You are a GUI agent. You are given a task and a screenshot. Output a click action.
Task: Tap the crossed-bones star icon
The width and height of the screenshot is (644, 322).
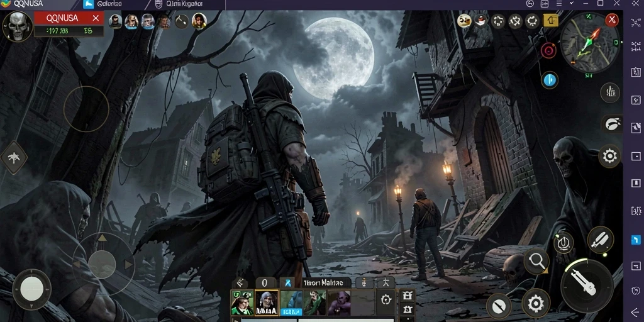click(516, 21)
